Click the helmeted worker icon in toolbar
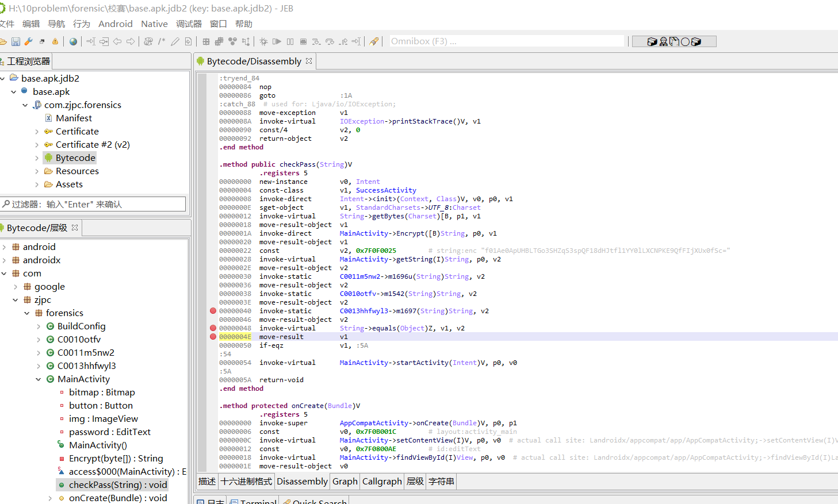The image size is (838, 504). (x=663, y=41)
